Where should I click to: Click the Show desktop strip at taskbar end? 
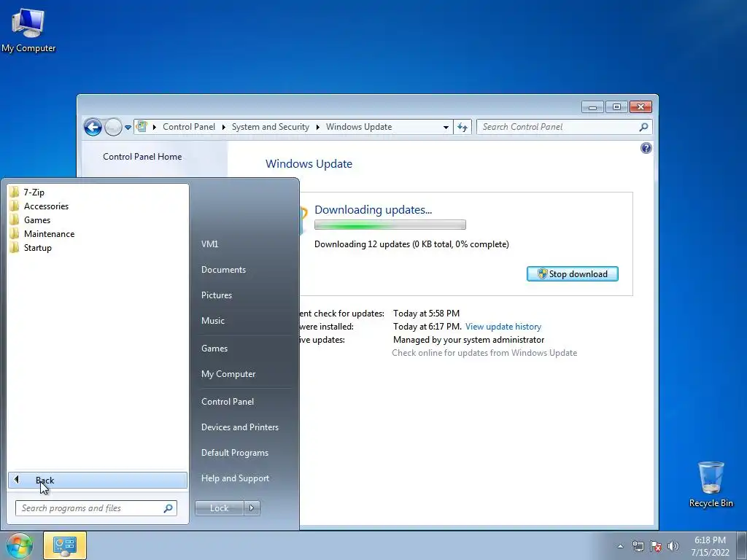[x=743, y=545]
